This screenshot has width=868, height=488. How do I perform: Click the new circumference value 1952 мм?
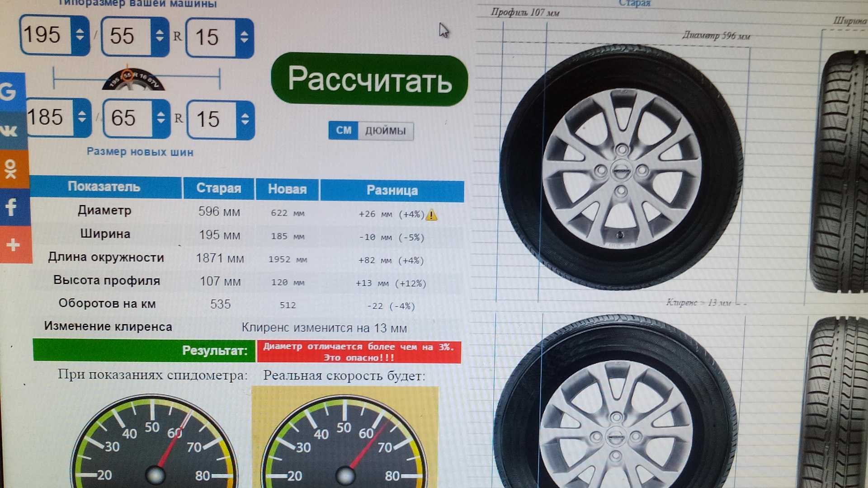click(x=288, y=260)
